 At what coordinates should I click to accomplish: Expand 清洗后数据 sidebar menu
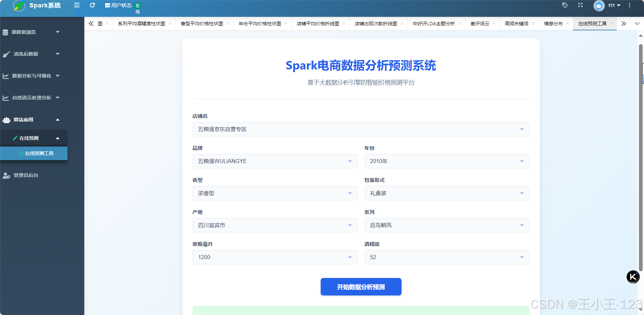click(x=34, y=54)
